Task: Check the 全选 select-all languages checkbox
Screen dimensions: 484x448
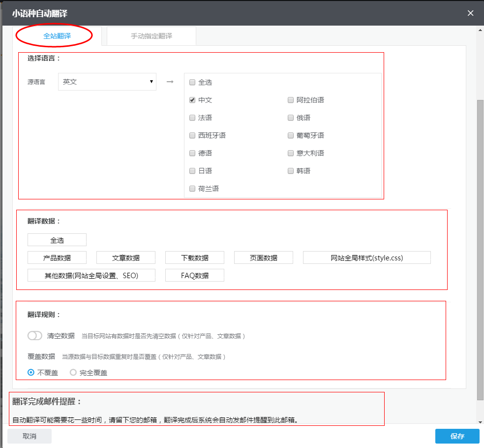Action: (x=192, y=82)
